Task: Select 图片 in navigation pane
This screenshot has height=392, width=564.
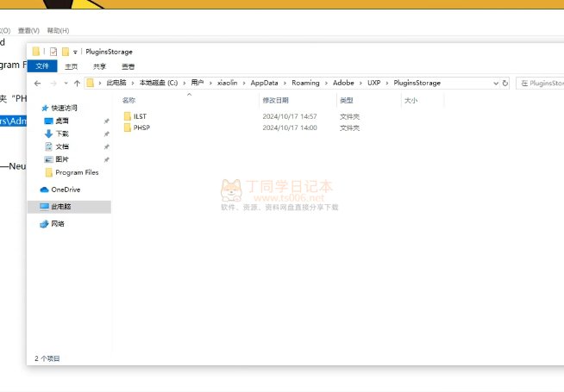Action: click(62, 159)
